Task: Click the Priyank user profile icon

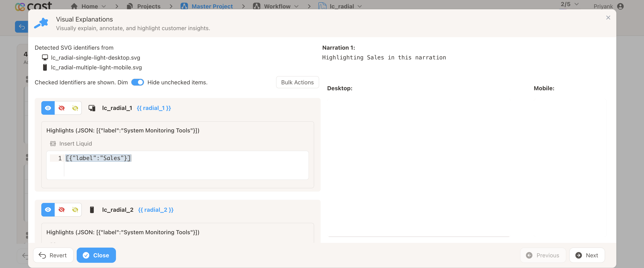Action: coord(620,6)
